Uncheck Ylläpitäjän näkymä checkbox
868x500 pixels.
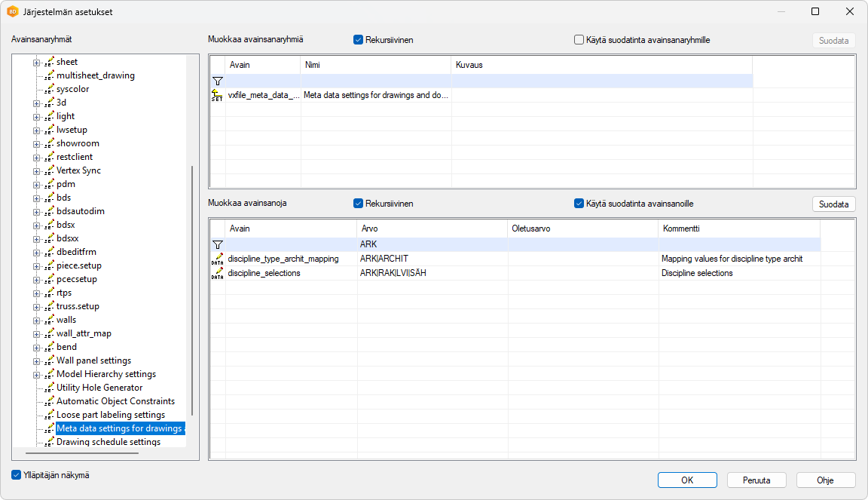(17, 475)
